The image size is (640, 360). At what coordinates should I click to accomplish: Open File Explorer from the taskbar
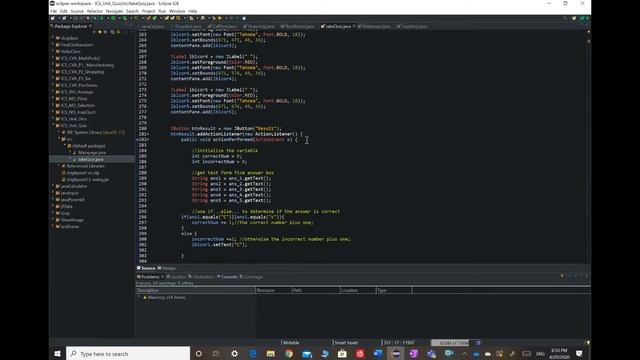tap(271, 353)
